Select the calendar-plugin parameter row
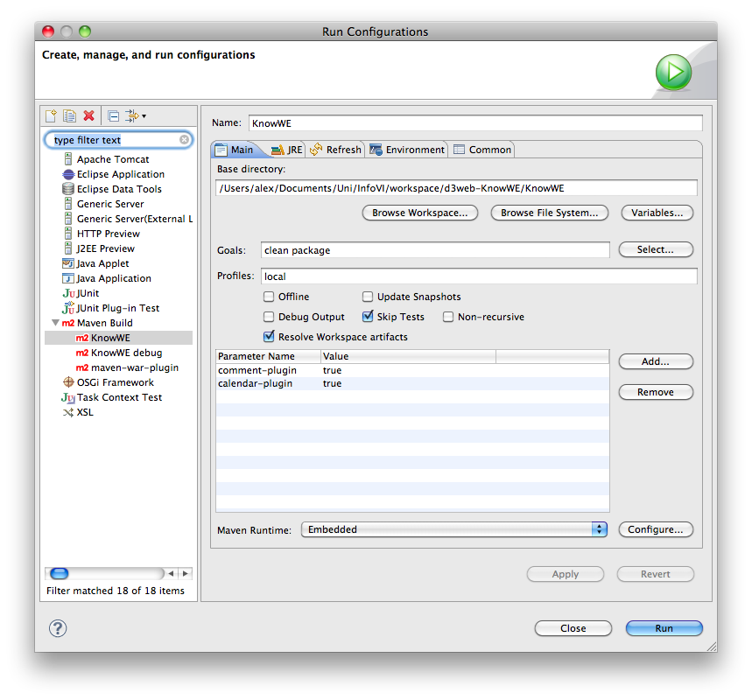Image resolution: width=752 pixels, height=700 pixels. point(412,383)
